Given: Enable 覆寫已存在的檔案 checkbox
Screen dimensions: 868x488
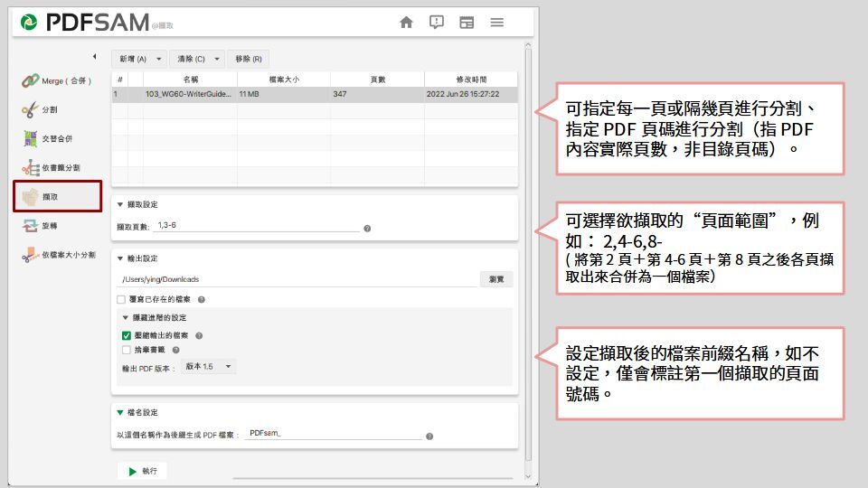Looking at the screenshot, I should tap(121, 299).
